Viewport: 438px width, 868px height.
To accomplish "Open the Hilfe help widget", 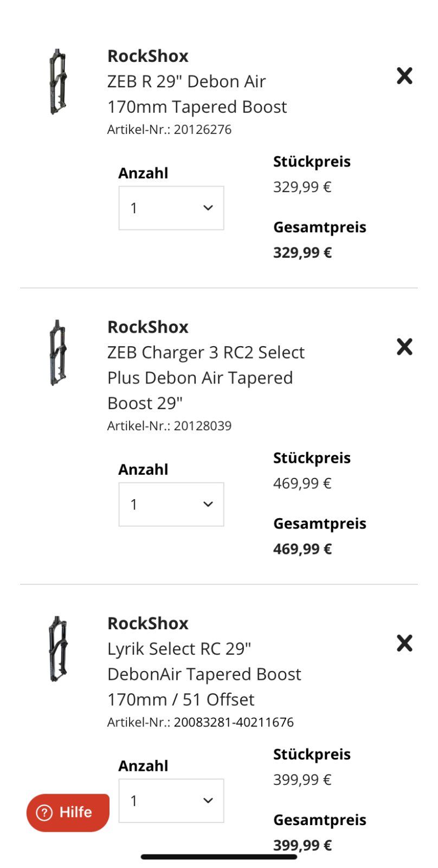I will (68, 812).
